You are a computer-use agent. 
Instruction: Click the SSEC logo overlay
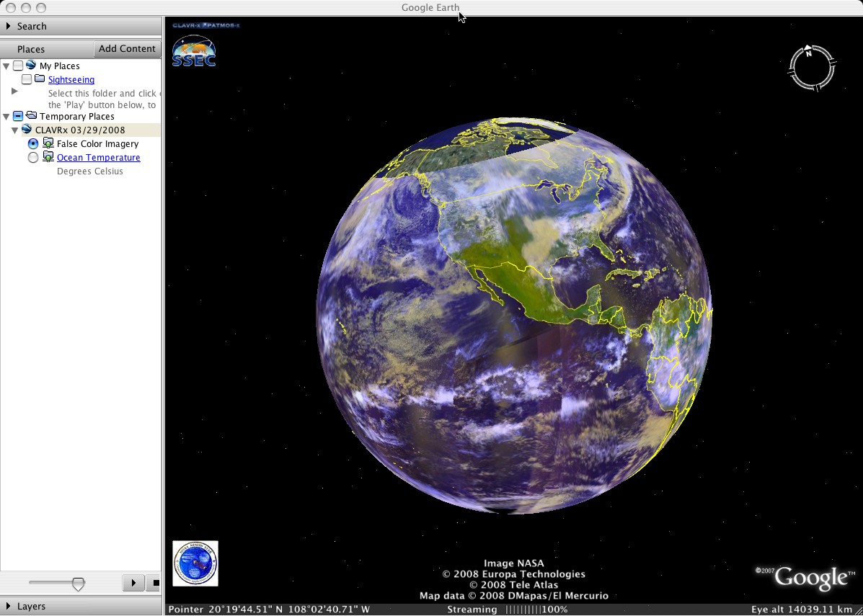[x=193, y=51]
